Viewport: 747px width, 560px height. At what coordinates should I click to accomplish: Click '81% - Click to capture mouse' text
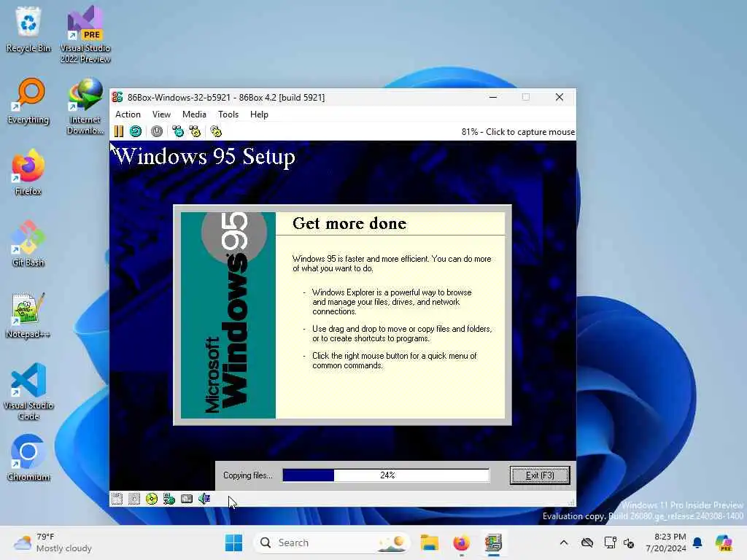(518, 132)
